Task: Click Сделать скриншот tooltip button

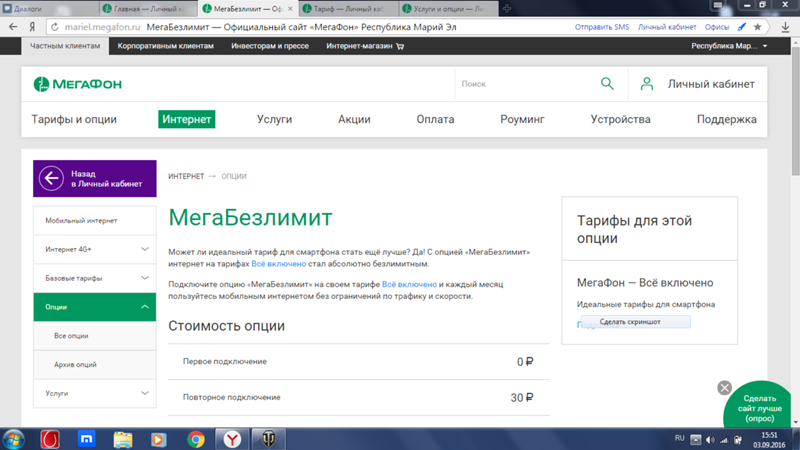Action: pyautogui.click(x=636, y=322)
